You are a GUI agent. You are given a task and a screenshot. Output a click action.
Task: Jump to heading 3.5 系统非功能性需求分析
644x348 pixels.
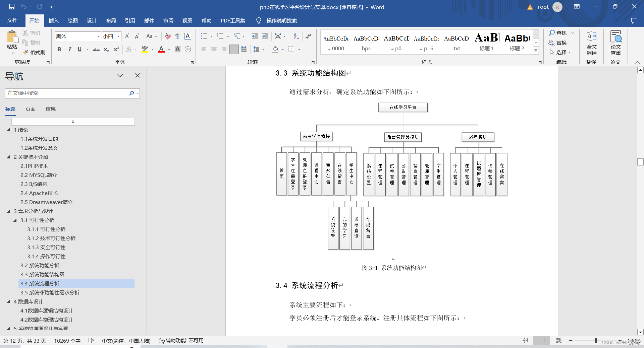click(x=50, y=293)
